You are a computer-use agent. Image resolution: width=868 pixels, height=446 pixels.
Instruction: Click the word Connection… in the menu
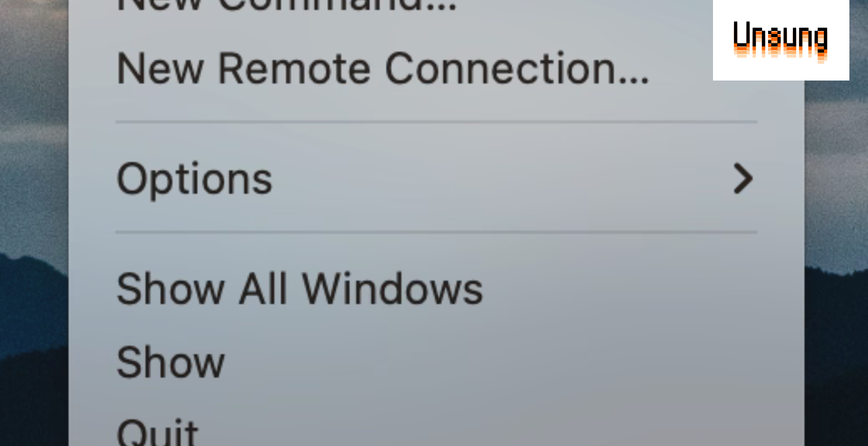pyautogui.click(x=517, y=68)
